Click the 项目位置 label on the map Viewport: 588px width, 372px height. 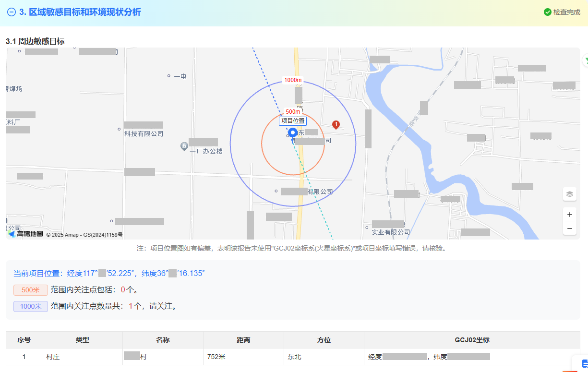pyautogui.click(x=293, y=121)
